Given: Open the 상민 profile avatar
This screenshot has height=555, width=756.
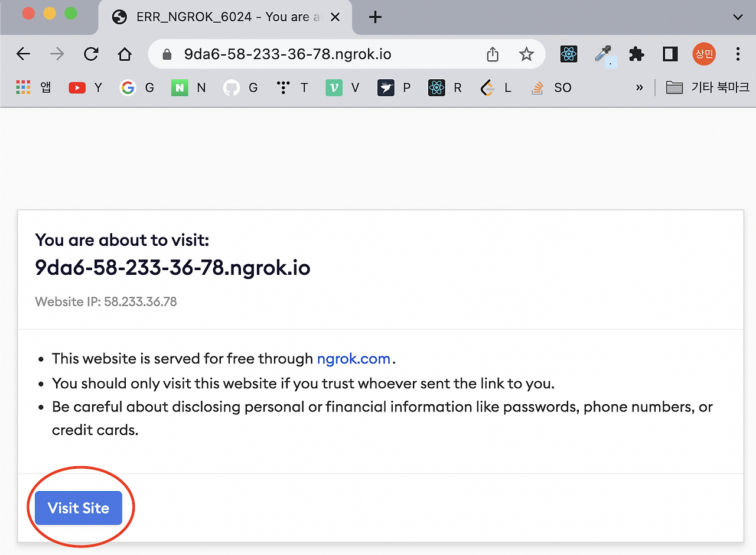Looking at the screenshot, I should [x=704, y=54].
